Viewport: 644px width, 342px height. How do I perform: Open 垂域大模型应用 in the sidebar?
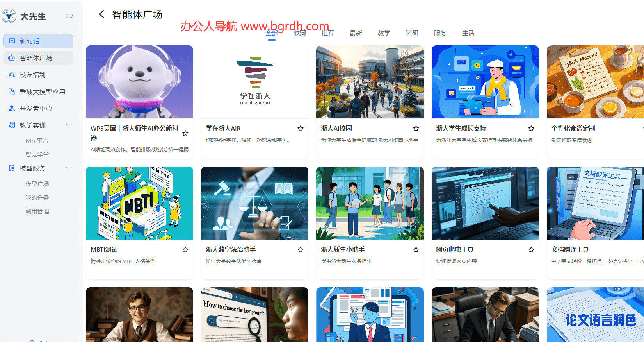coord(38,91)
